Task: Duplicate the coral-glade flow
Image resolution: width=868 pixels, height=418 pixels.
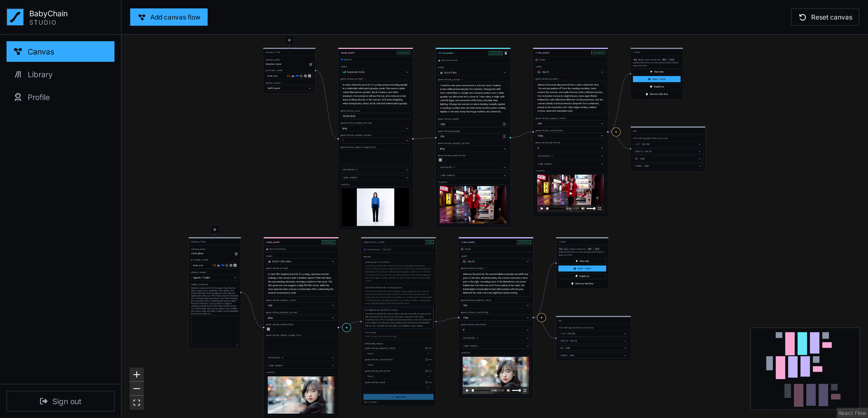Action: pos(582,276)
